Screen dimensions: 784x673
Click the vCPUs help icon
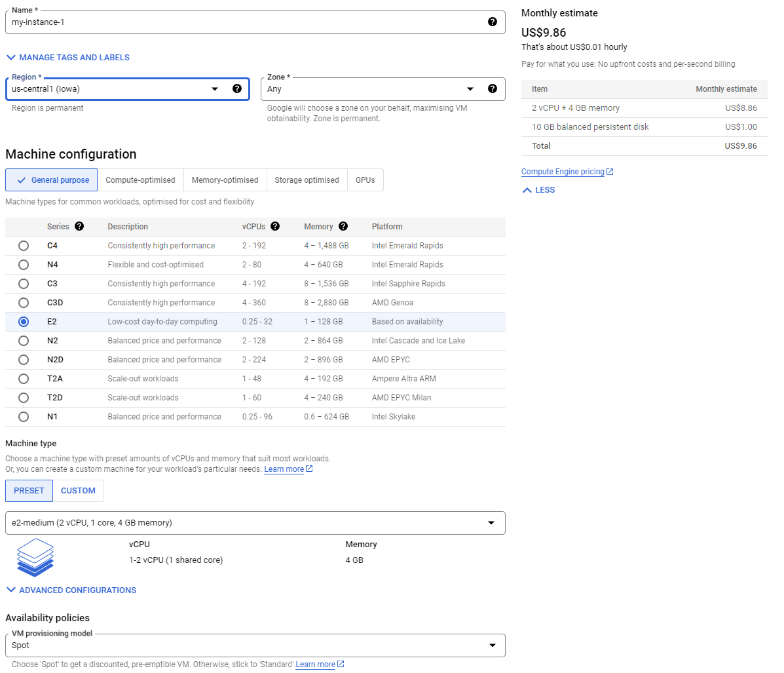pyautogui.click(x=275, y=226)
